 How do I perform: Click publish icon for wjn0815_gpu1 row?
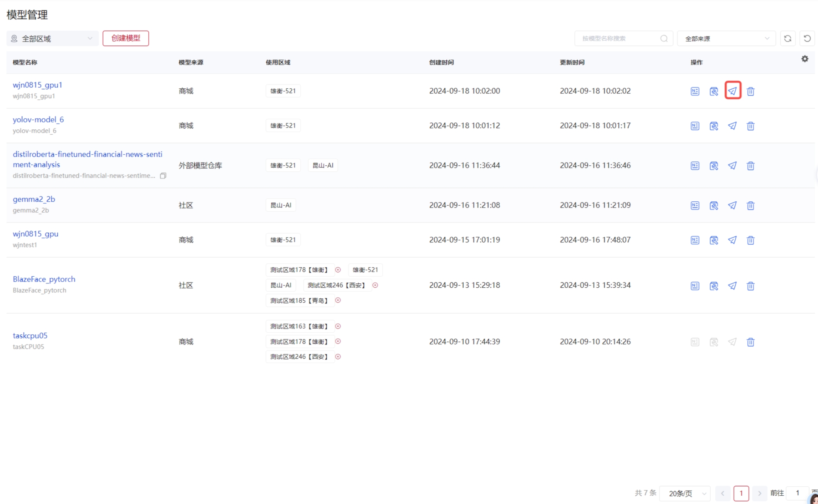click(x=732, y=91)
